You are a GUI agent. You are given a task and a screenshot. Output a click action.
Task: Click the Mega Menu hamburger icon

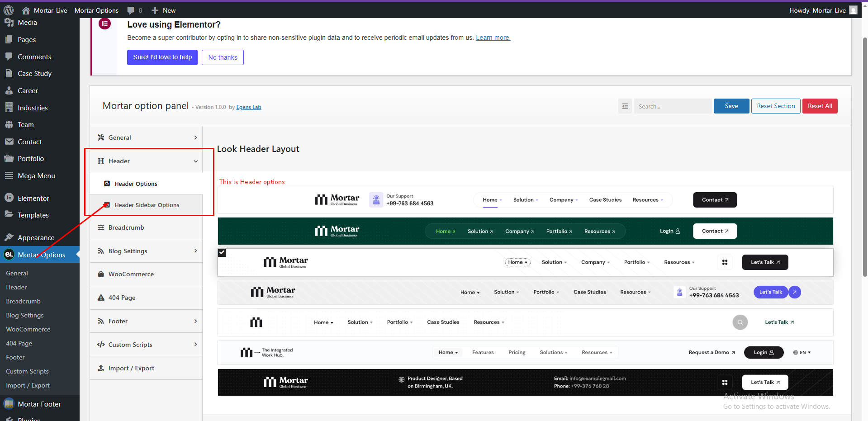pyautogui.click(x=9, y=175)
